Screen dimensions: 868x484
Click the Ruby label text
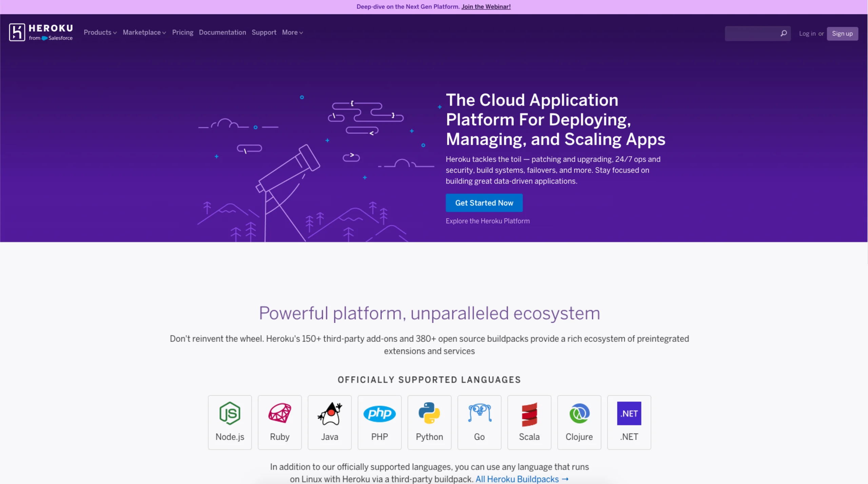(280, 437)
